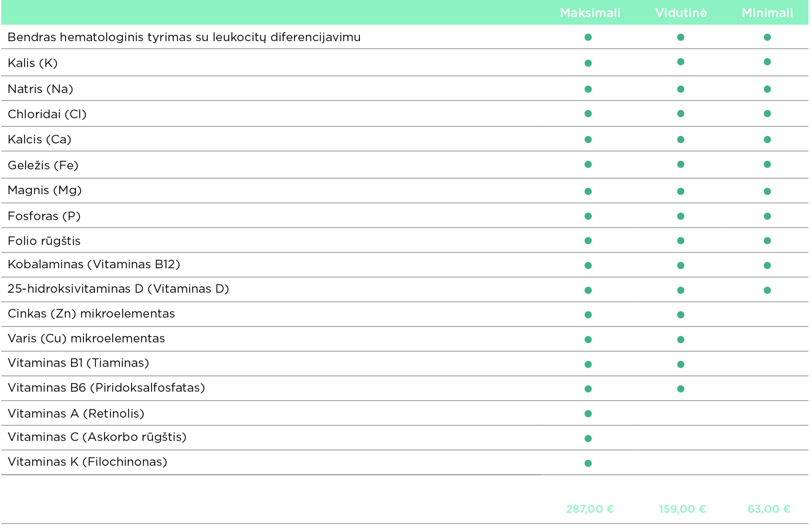Click the Minimali column header

[x=767, y=13]
